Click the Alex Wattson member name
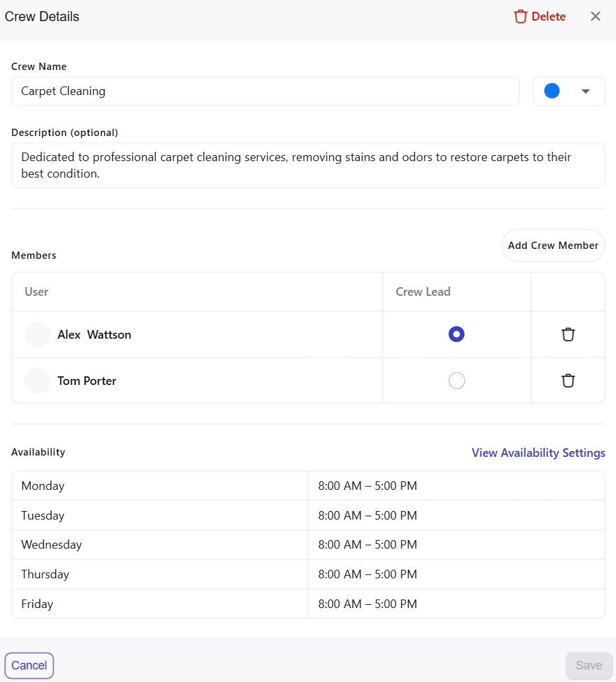 click(94, 335)
